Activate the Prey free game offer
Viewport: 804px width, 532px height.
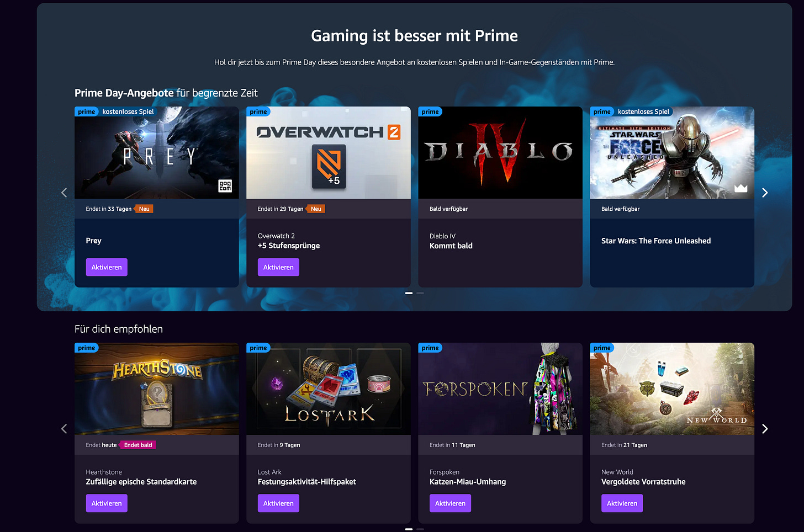point(107,267)
